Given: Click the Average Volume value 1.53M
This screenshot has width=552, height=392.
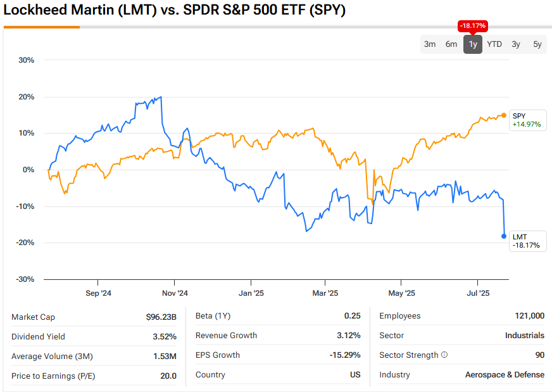Looking at the screenshot, I should [x=165, y=357].
